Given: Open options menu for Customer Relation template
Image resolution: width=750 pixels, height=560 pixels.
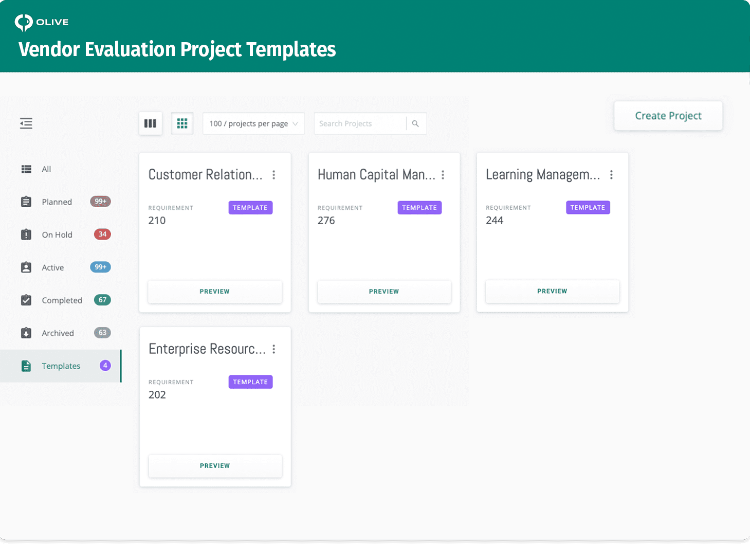Looking at the screenshot, I should click(x=274, y=175).
